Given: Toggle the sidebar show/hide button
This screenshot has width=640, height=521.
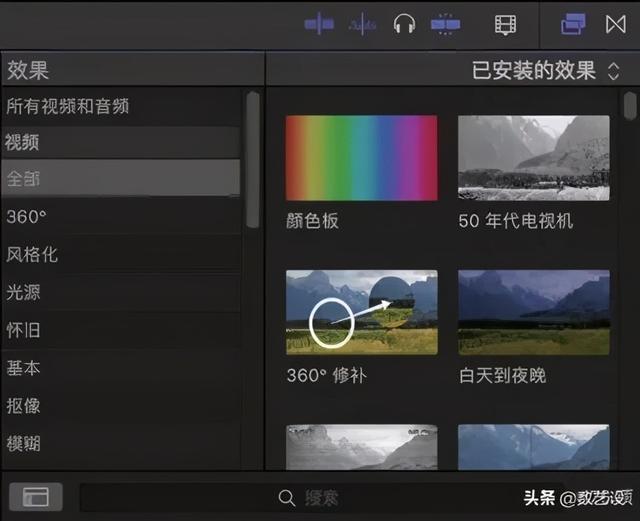Looking at the screenshot, I should 36,497.
